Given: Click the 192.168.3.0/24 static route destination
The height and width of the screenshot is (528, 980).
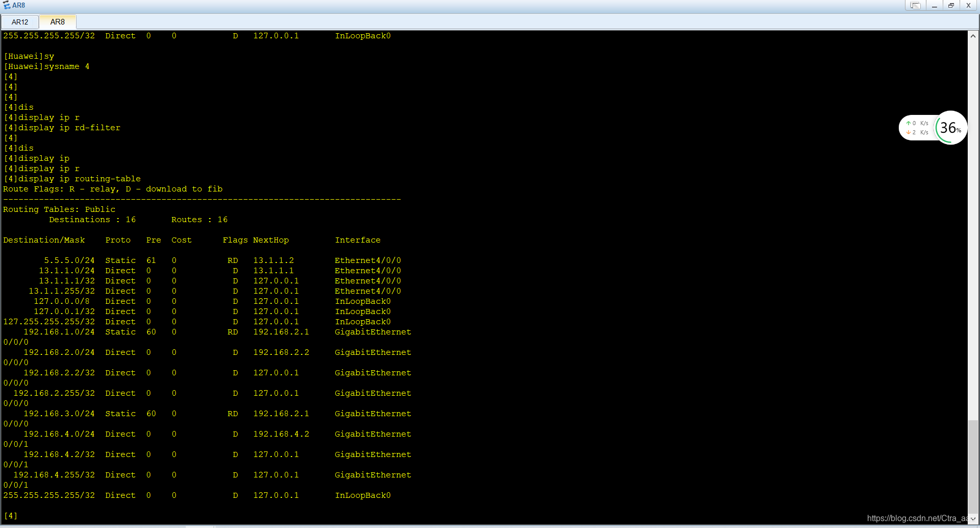Looking at the screenshot, I should 59,414.
